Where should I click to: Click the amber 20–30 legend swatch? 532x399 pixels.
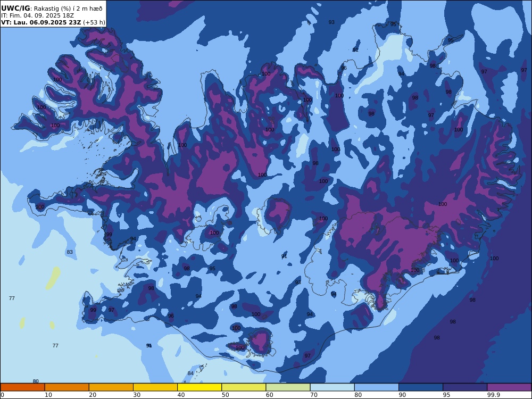point(111,387)
